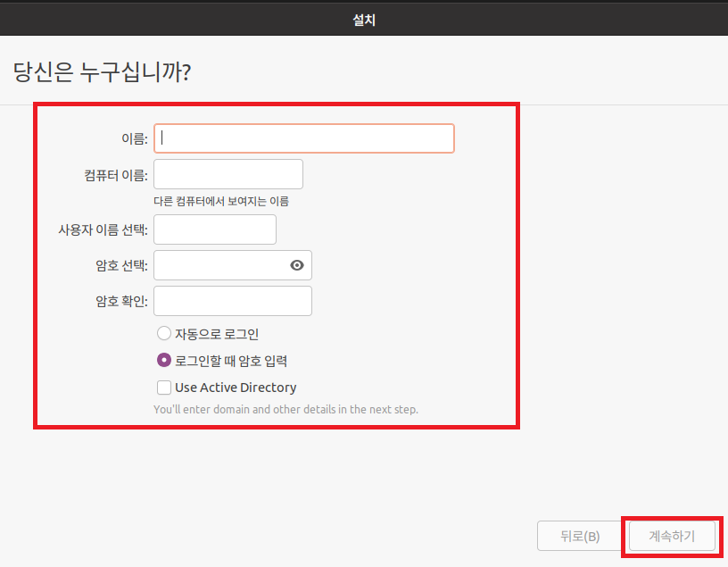Click the 다른 컴퓨터에서 보여지는 이름 hint text
This screenshot has width=728, height=567.
point(221,201)
